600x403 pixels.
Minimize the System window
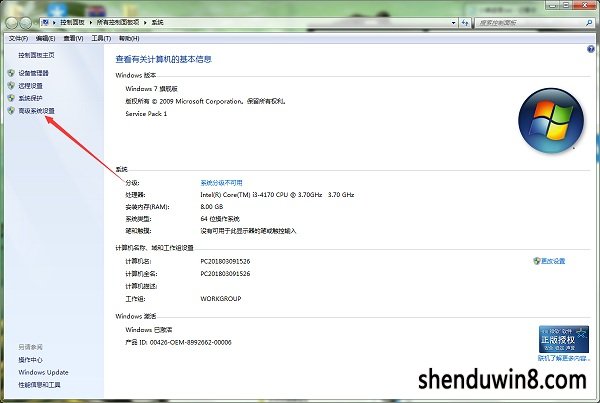[552, 5]
